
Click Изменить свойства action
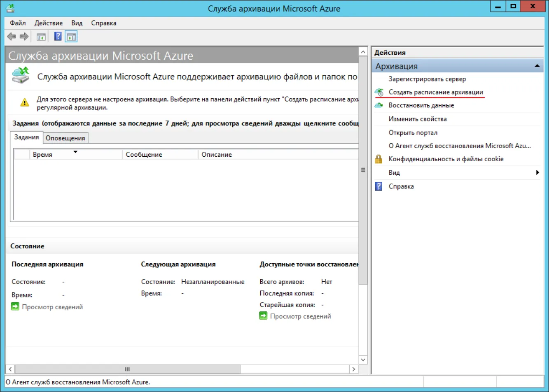tap(418, 119)
